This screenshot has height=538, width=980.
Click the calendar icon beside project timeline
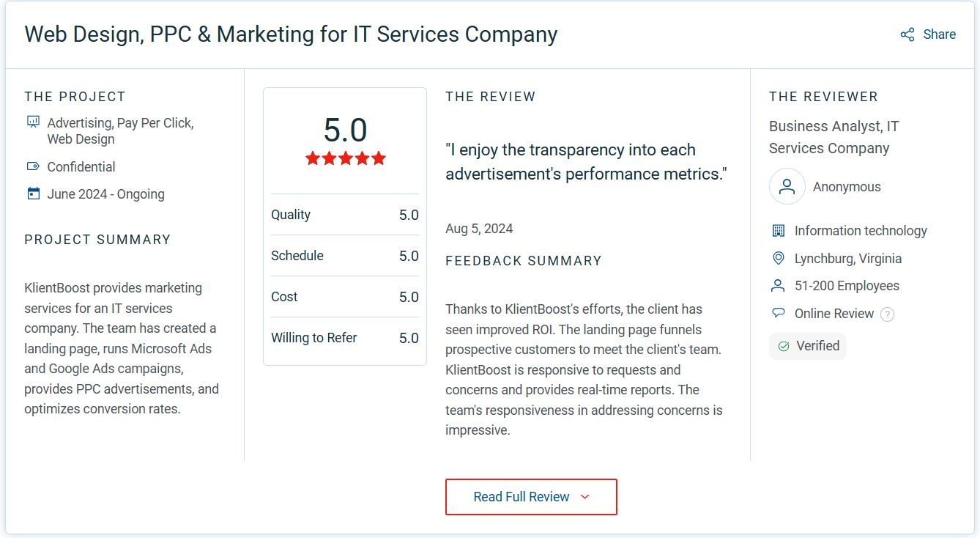pos(33,194)
